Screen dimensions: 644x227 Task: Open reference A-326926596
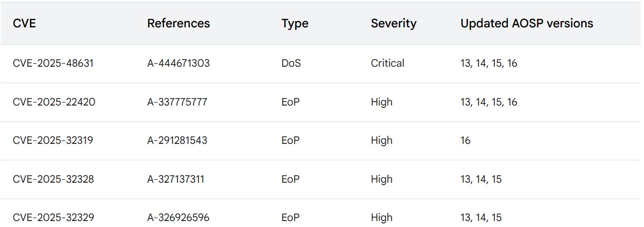(178, 218)
